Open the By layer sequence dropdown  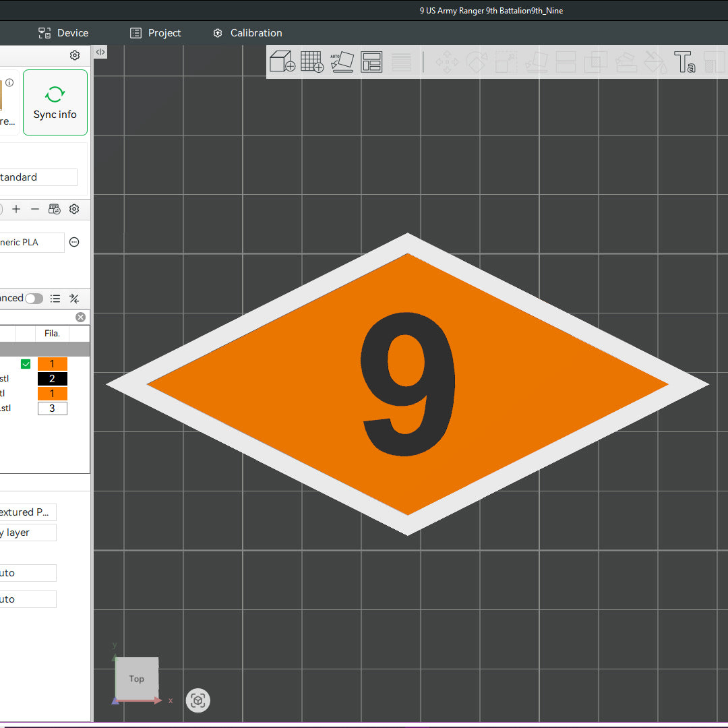coord(27,533)
